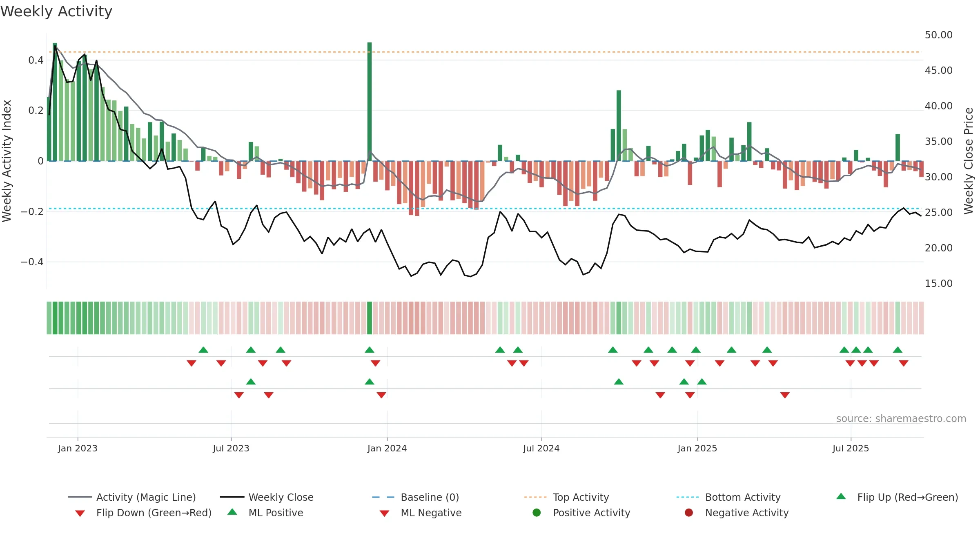The width and height of the screenshot is (980, 551).
Task: Click the Jan 2025 axis label
Action: click(x=697, y=448)
